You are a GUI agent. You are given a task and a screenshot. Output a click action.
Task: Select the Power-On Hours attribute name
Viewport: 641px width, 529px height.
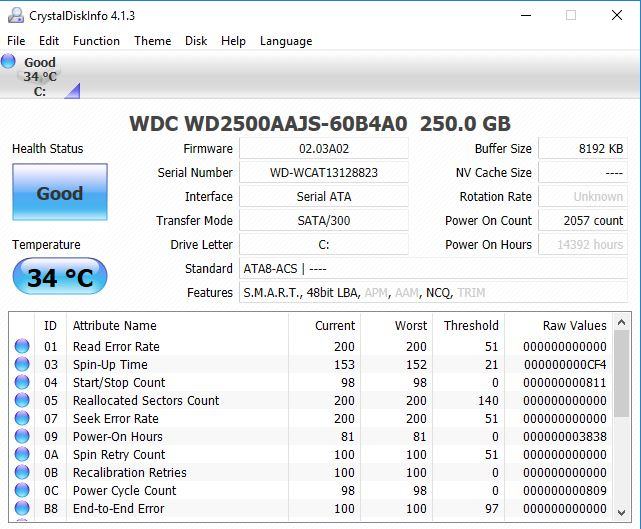coord(118,436)
